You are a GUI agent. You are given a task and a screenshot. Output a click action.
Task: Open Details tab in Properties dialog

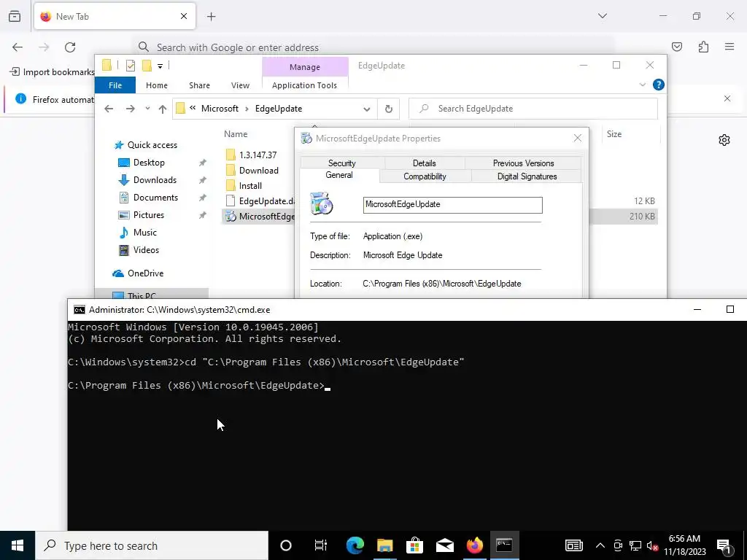click(x=424, y=163)
